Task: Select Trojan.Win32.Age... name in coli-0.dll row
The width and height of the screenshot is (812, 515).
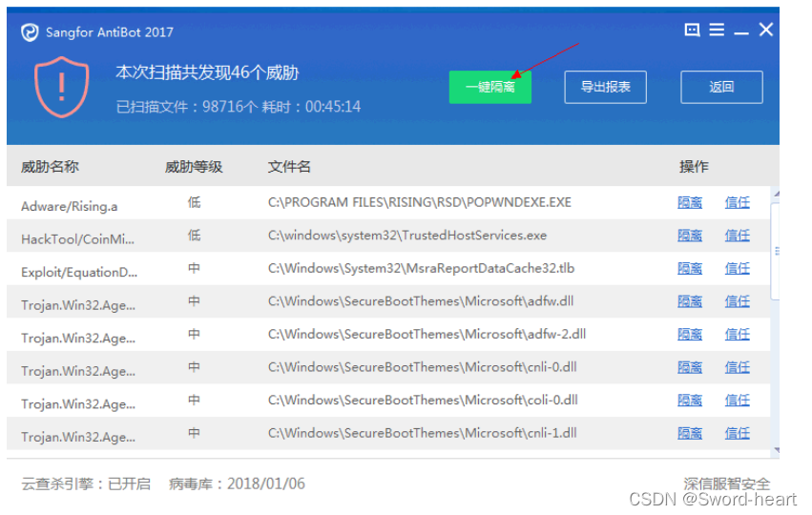Action: tap(78, 404)
